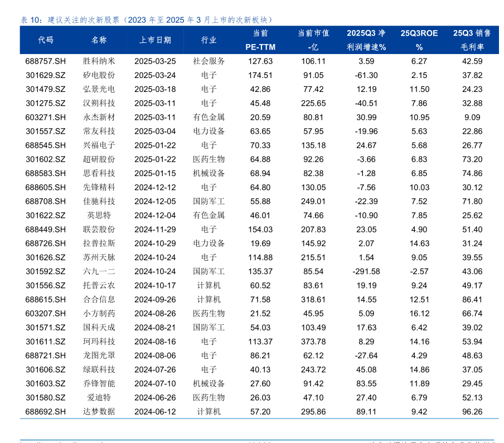
Task: Select stock code 688757.SH
Action: click(x=45, y=61)
